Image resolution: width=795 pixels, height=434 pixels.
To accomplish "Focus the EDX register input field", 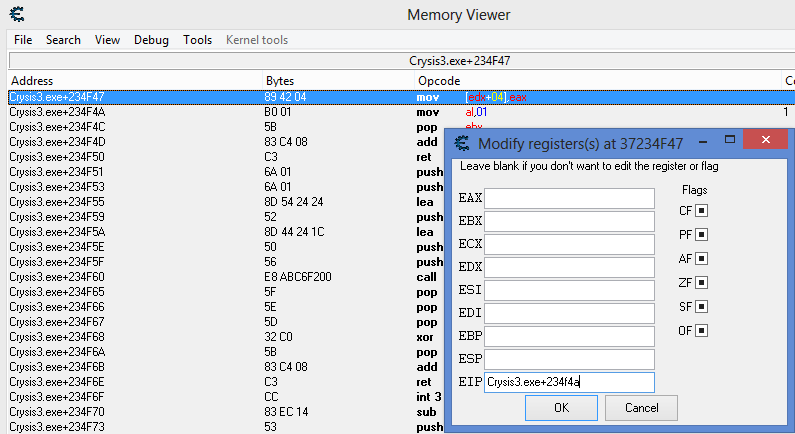I will (x=569, y=267).
